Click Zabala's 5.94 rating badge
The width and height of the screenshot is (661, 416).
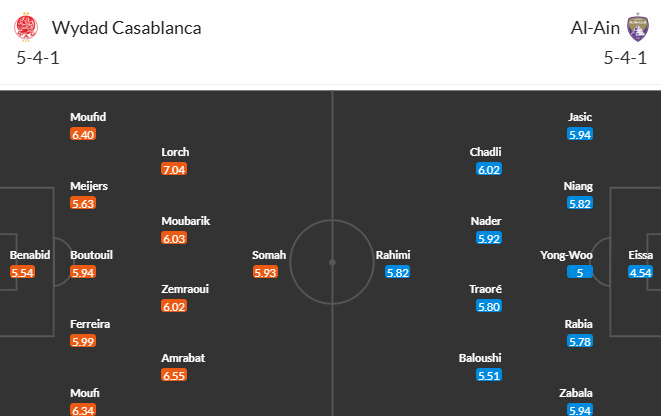(580, 410)
